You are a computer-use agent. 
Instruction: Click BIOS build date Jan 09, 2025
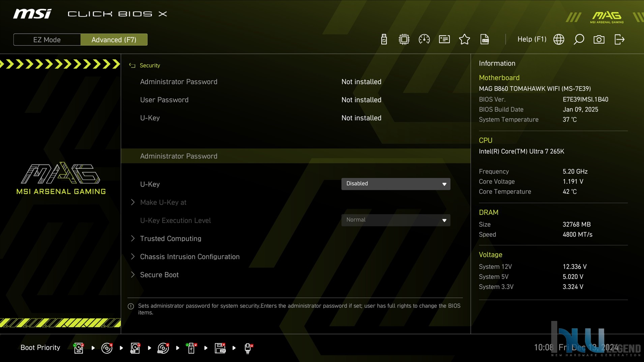[x=580, y=110]
